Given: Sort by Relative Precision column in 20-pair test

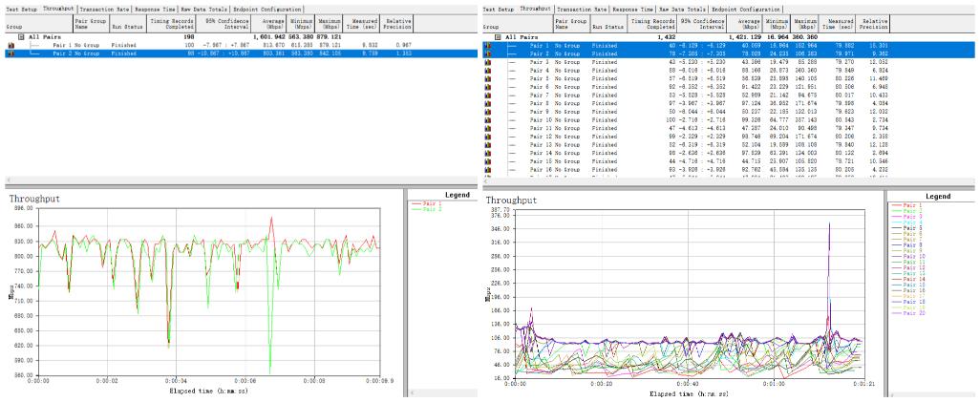Looking at the screenshot, I should click(874, 23).
